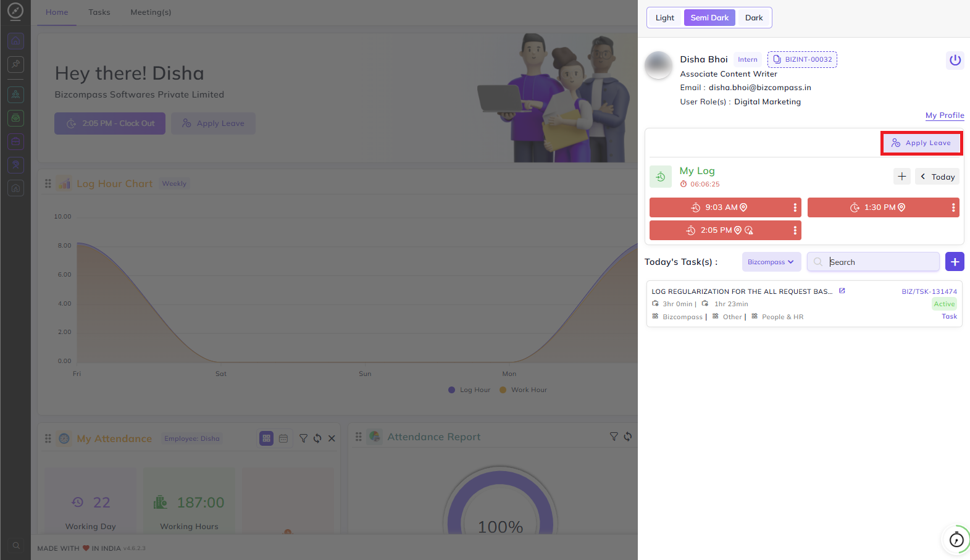Screen dimensions: 970x560
Task: Click the 2:05 PM log entry
Action: point(725,230)
